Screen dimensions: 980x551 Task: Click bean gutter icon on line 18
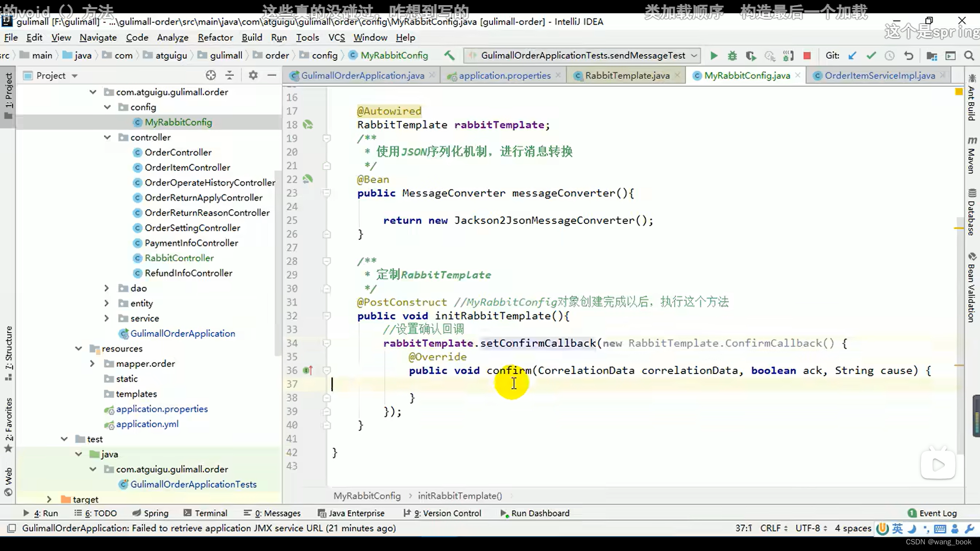pos(307,124)
